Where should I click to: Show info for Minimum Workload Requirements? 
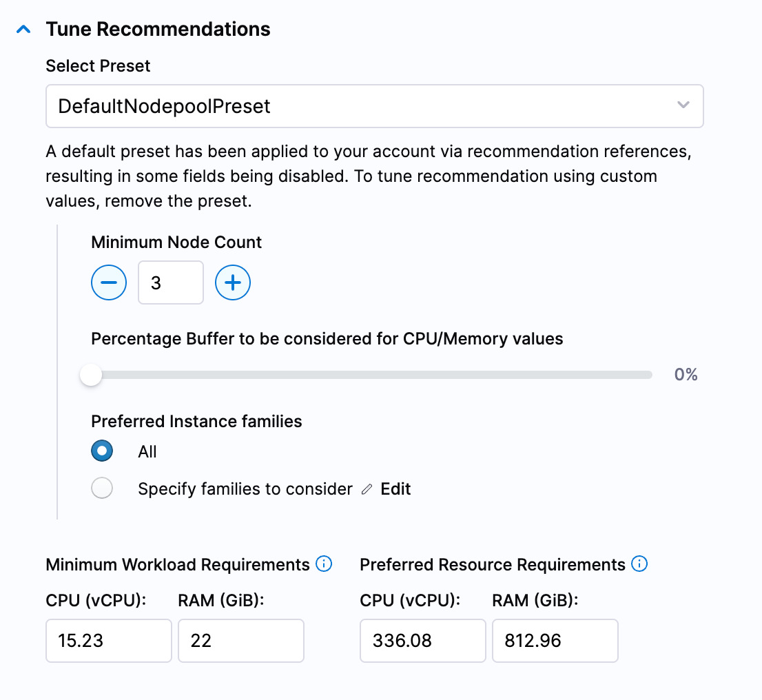click(x=324, y=564)
